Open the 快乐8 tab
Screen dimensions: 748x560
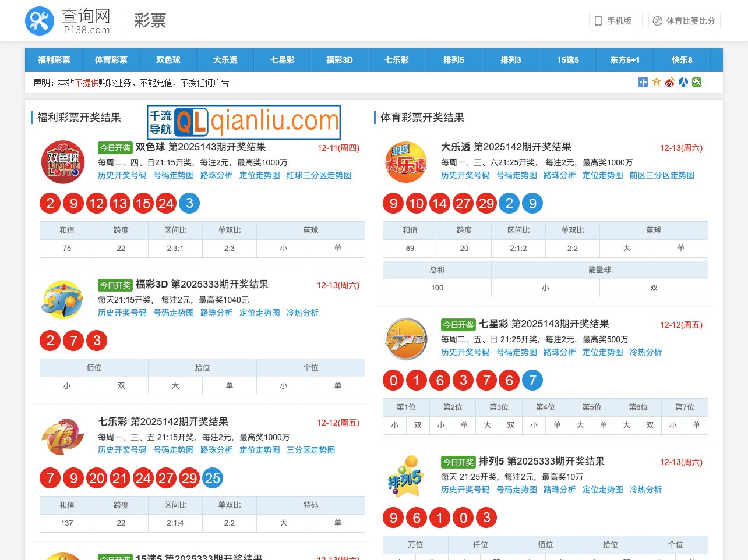click(682, 59)
